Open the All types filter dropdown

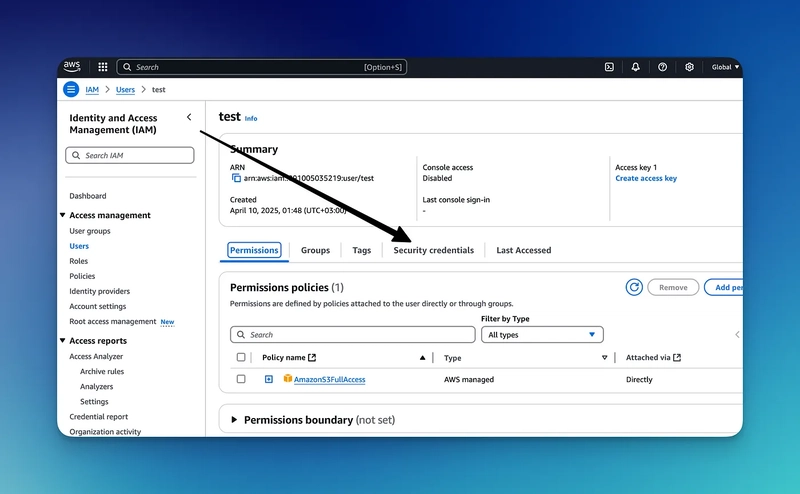pos(542,335)
